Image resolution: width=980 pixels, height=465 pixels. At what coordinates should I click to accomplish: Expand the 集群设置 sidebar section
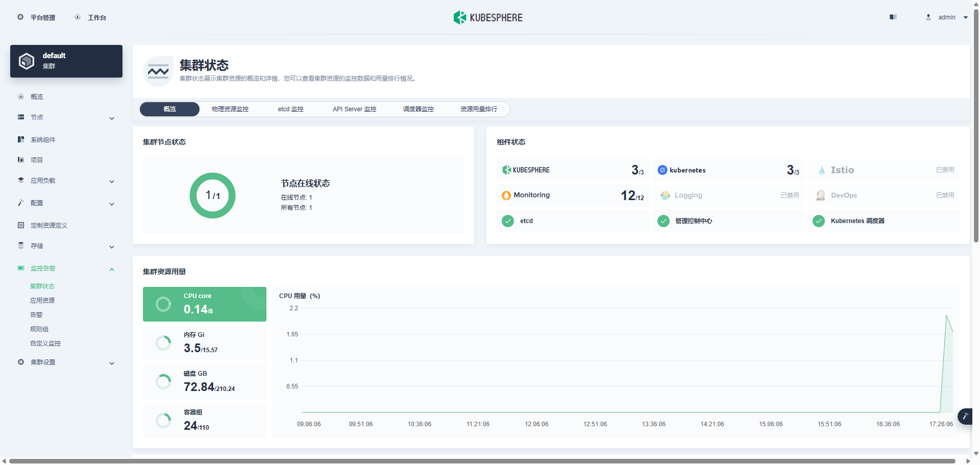(112, 363)
